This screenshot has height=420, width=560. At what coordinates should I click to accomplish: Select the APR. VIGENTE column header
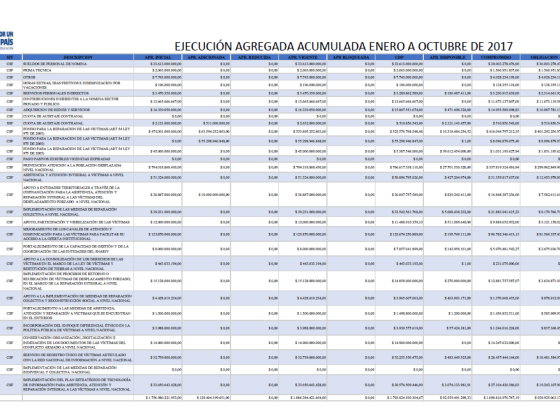tap(303, 57)
